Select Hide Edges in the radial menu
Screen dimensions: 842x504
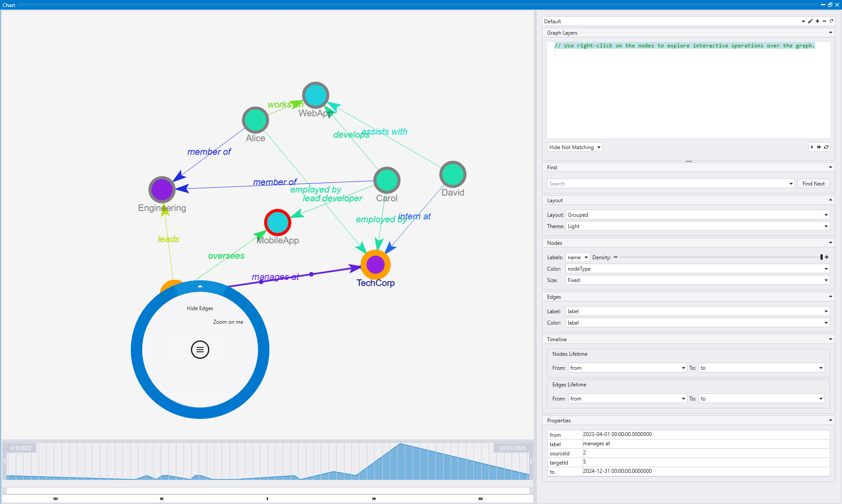tap(199, 308)
